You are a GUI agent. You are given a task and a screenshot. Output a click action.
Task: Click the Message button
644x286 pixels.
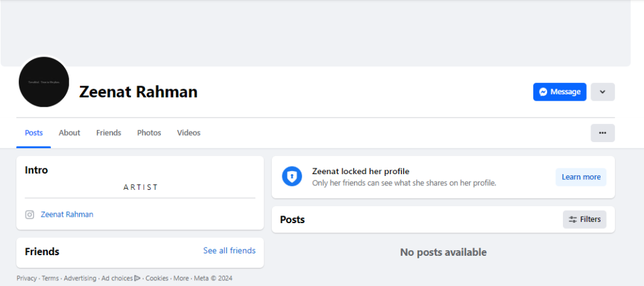tap(559, 92)
